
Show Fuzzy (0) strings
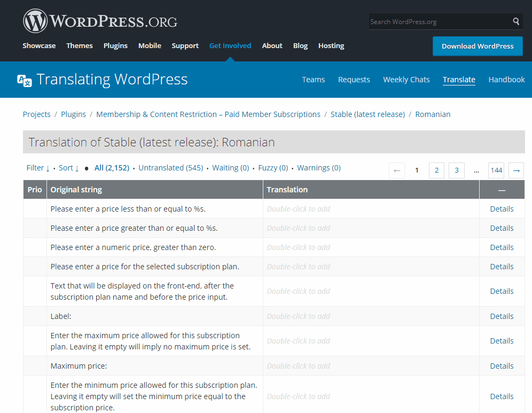pyautogui.click(x=273, y=168)
